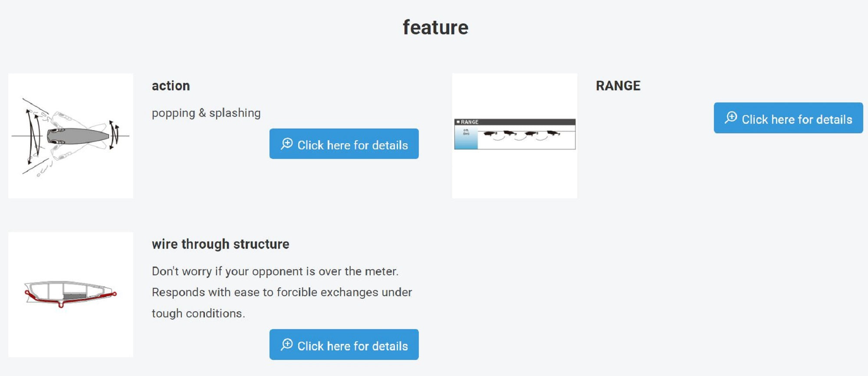Click the "tough conditions." text line
This screenshot has width=868, height=376.
click(x=198, y=313)
